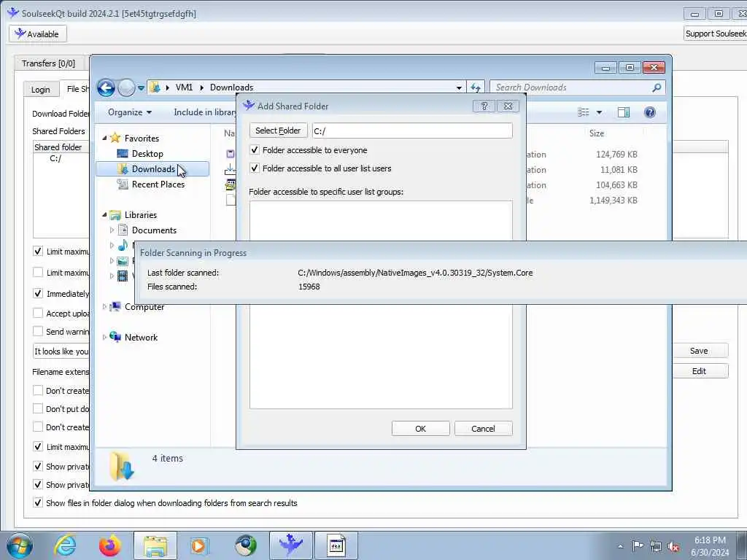This screenshot has height=560, width=747.
Task: Collapse the Libraries group
Action: [x=104, y=215]
